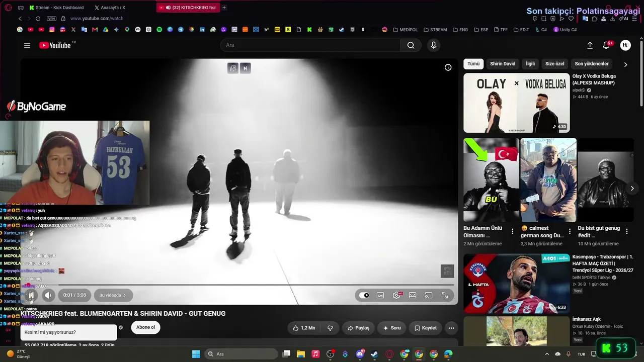Click the YouTube search field 'Ara'
This screenshot has width=644, height=362.
(x=310, y=45)
